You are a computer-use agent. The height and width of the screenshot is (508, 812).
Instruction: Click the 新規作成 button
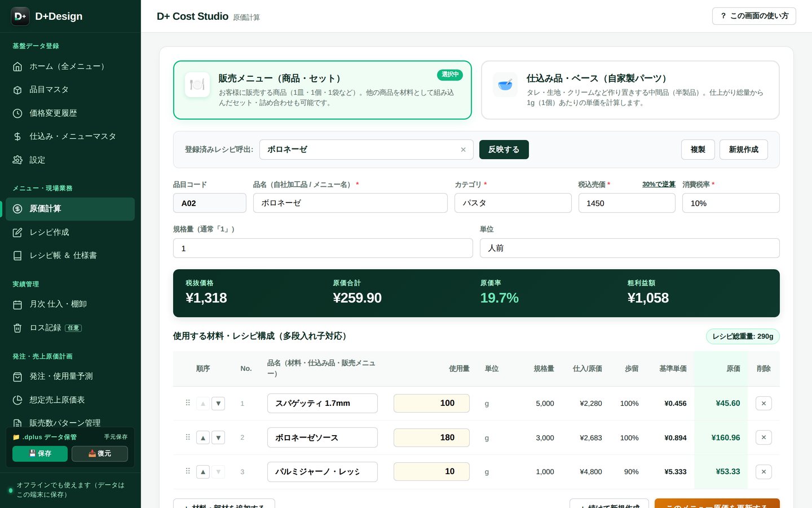tap(744, 150)
